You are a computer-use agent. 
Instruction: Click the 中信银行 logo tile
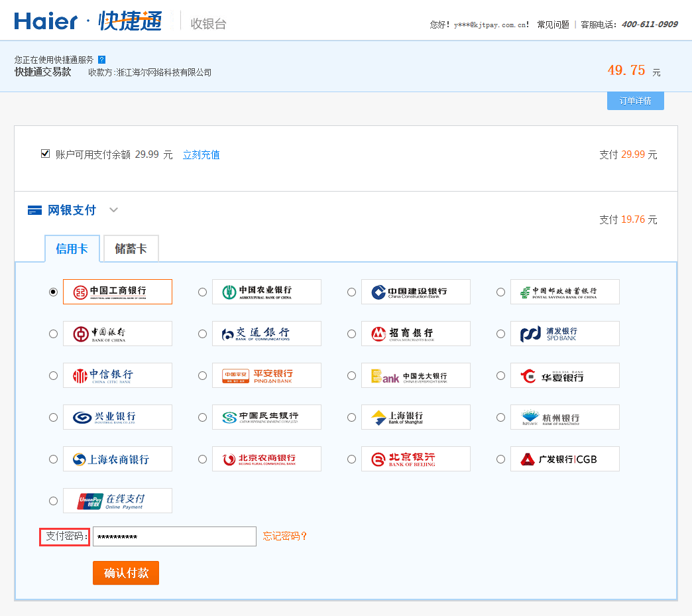pyautogui.click(x=117, y=375)
